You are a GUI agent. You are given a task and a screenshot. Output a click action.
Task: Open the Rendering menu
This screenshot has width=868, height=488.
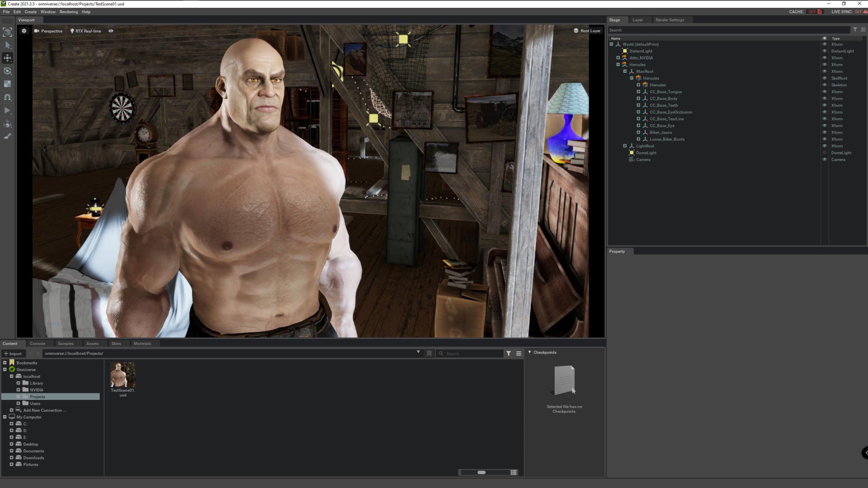(69, 12)
